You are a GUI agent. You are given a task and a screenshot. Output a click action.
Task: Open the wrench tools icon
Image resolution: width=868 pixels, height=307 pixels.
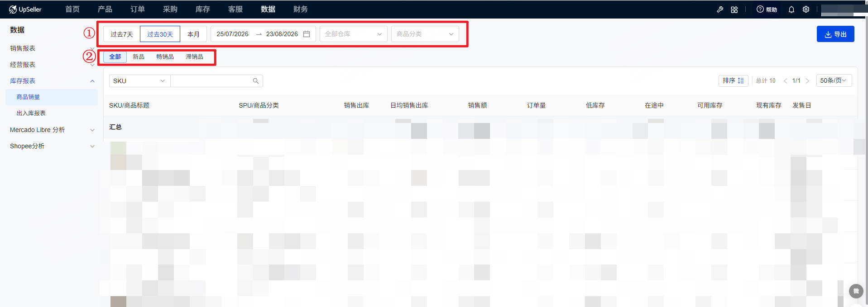pyautogui.click(x=720, y=9)
